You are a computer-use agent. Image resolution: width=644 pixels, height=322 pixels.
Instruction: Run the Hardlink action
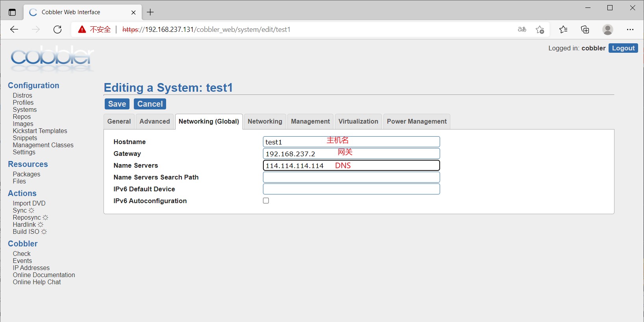28,224
